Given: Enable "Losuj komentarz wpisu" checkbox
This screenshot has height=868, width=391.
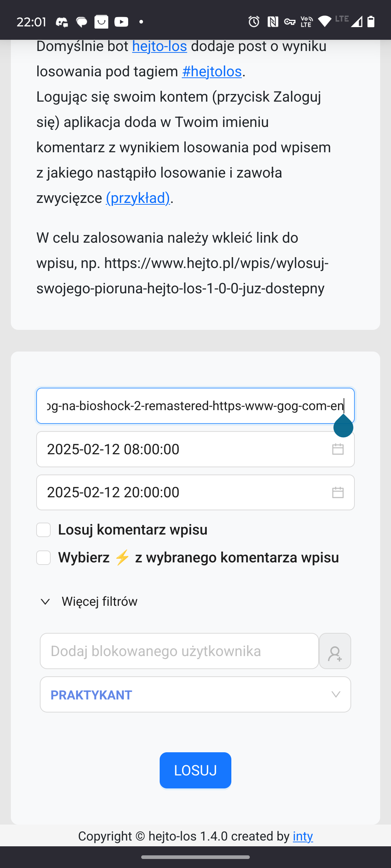Looking at the screenshot, I should [43, 530].
